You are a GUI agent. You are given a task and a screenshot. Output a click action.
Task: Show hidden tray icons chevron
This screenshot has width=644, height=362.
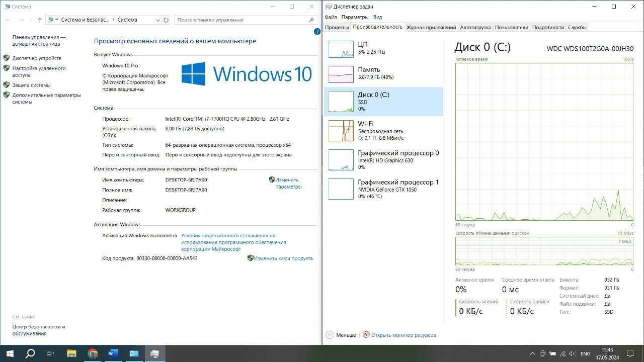click(x=532, y=354)
